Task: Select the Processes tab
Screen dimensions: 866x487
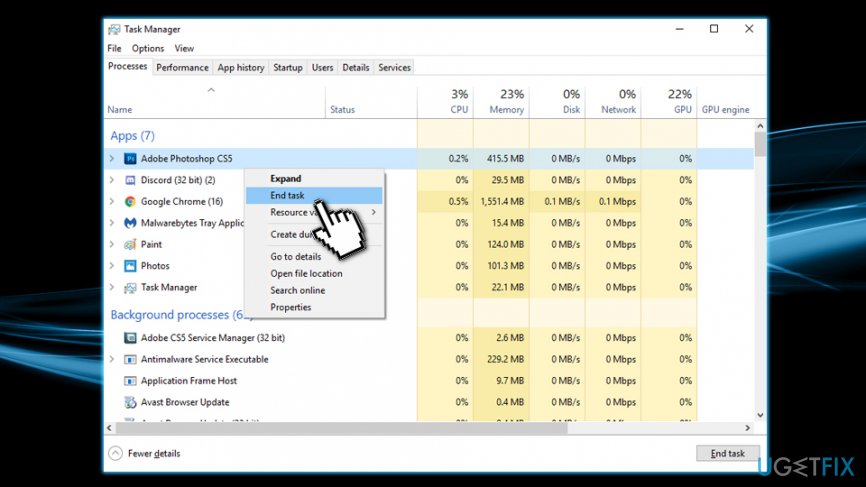Action: (128, 66)
